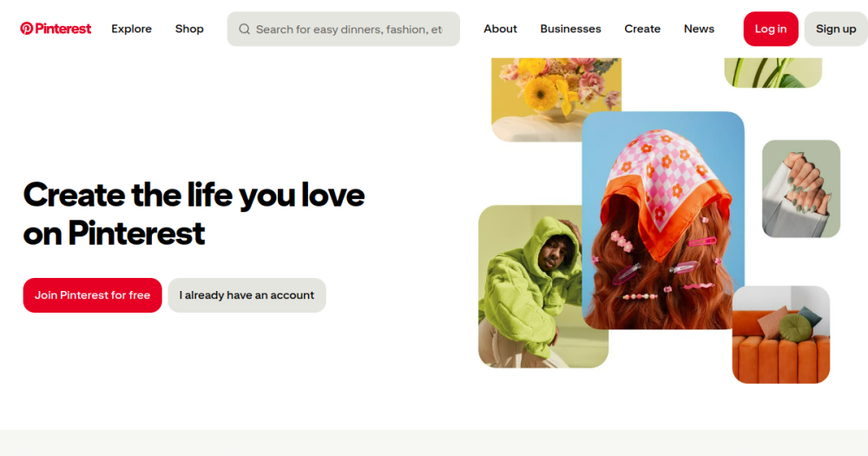Open the Shop page
This screenshot has width=868, height=456.
tap(189, 29)
